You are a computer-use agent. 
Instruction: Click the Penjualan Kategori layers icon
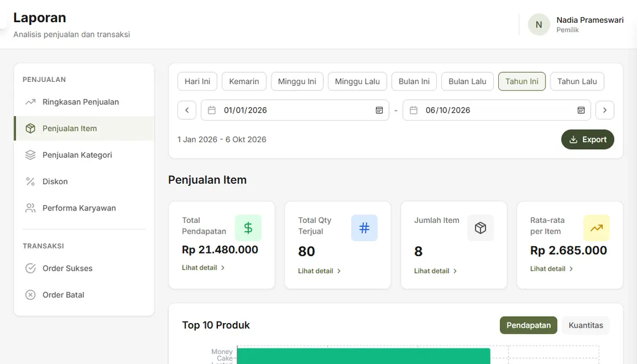[x=31, y=155]
